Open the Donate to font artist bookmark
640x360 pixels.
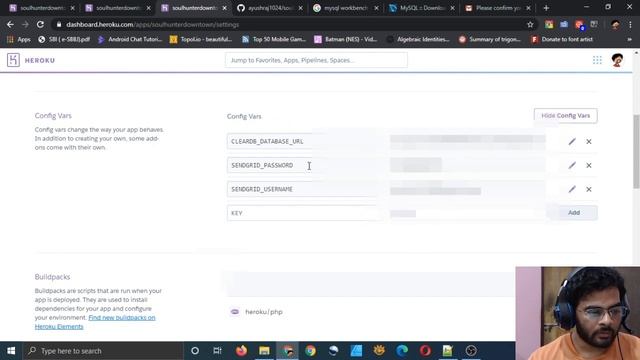(x=562, y=39)
